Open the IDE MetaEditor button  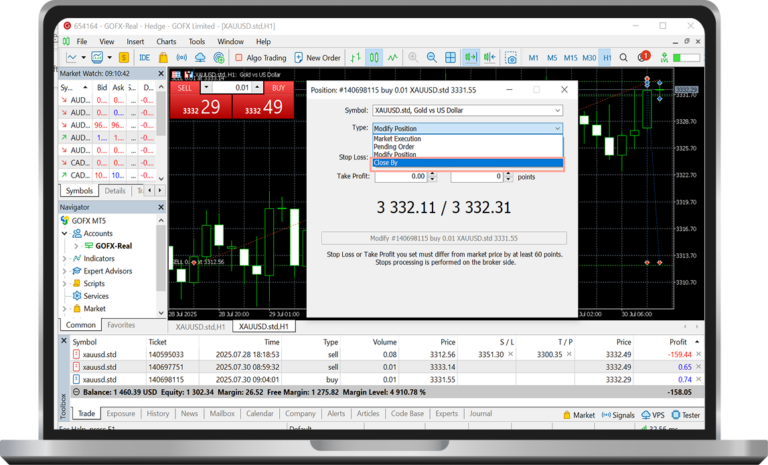coord(144,58)
